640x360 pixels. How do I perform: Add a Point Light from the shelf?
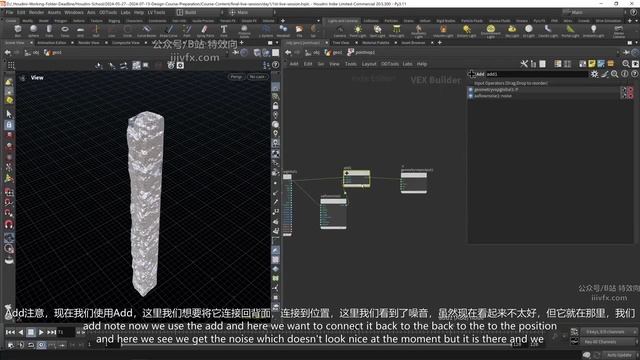pyautogui.click(x=358, y=31)
